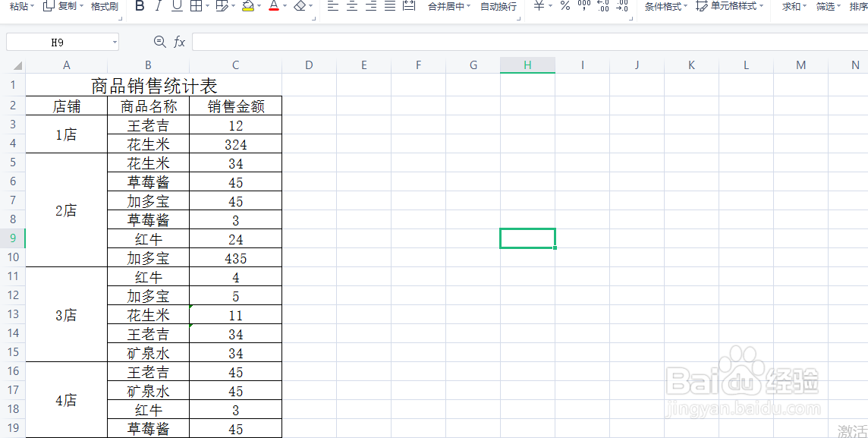Align text right
Image resolution: width=868 pixels, height=438 pixels.
371,7
